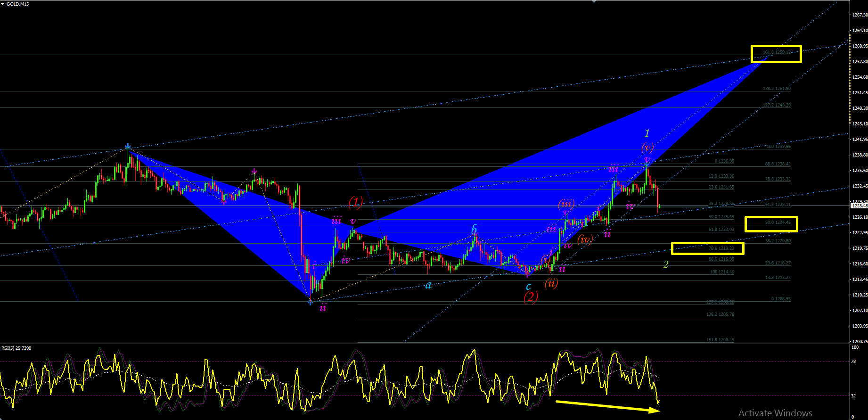
Task: Select the 78.6 1233.32 Fibonacci label
Action: tap(778, 179)
